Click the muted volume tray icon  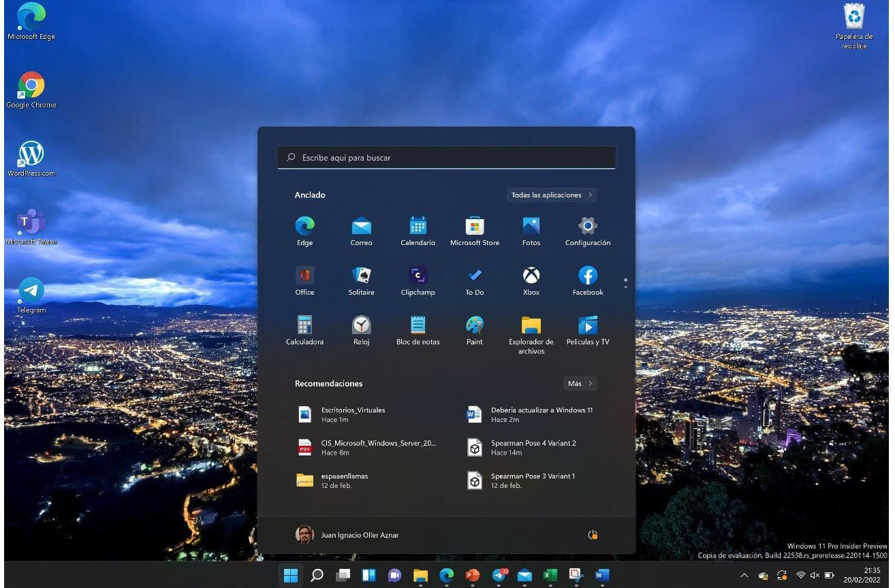815,576
